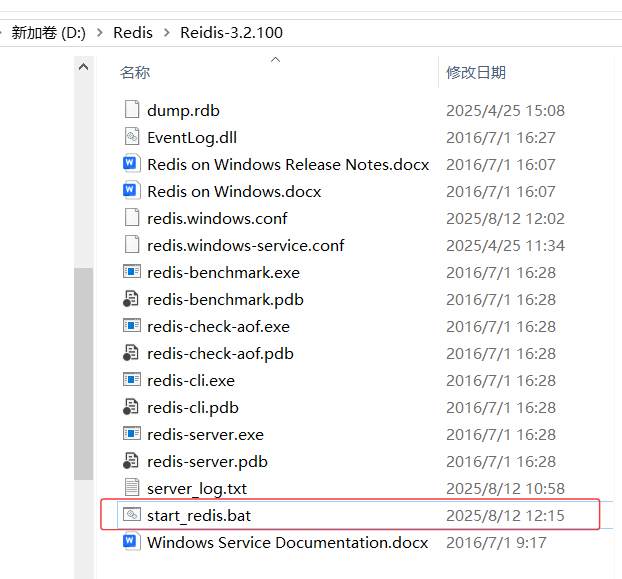Sort by 名称 column header

[135, 73]
